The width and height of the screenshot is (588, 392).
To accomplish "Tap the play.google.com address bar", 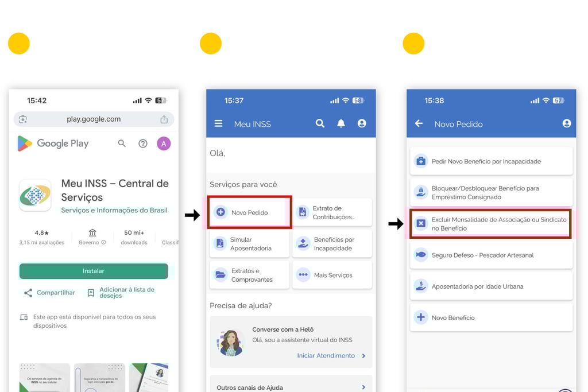I will [94, 119].
